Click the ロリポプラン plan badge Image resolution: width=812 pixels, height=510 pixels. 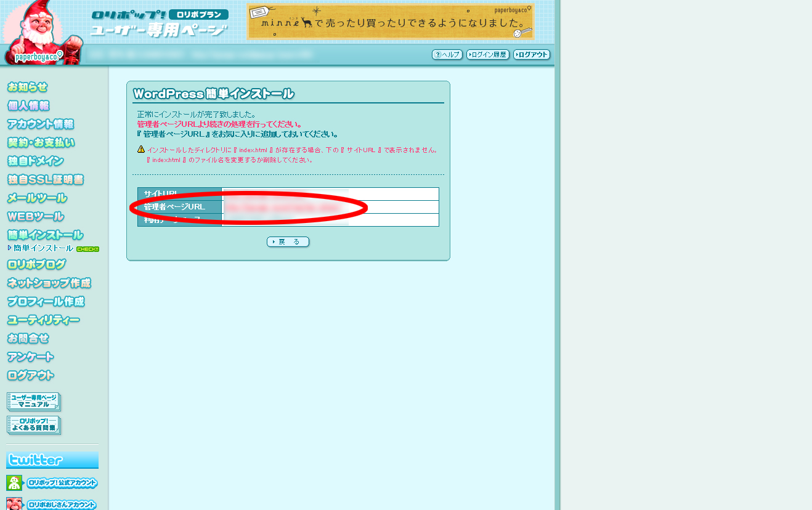[198, 15]
